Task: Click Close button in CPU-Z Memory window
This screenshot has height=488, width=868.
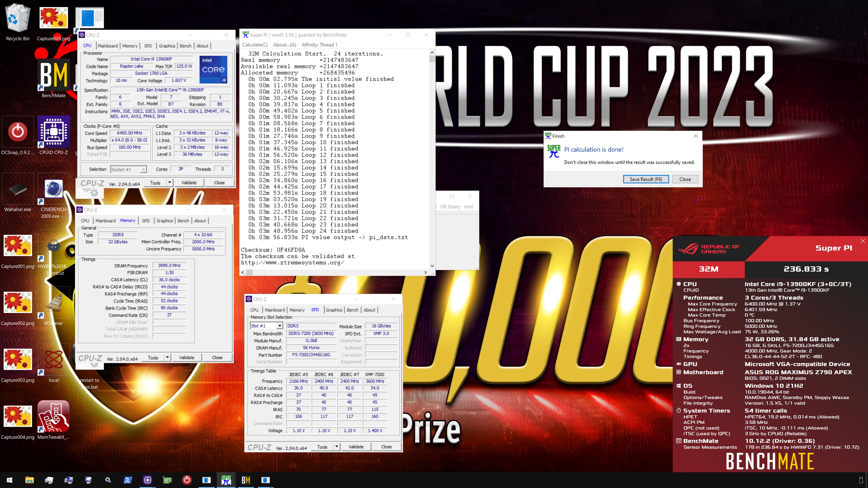Action: [217, 357]
